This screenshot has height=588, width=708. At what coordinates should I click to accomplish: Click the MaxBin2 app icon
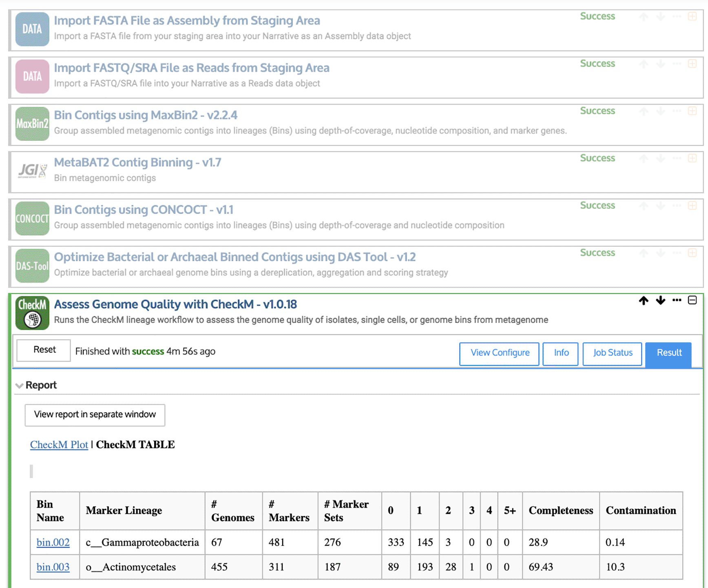(32, 124)
